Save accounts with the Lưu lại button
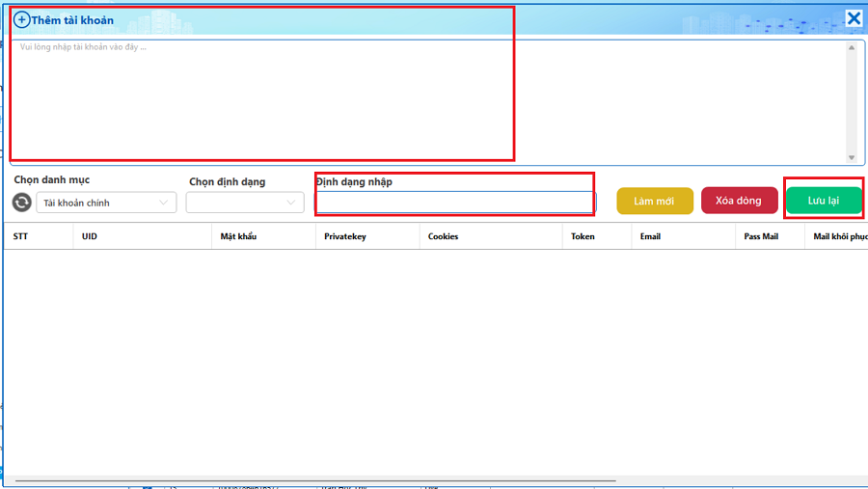Screen dimensions: 868x489 pos(824,201)
